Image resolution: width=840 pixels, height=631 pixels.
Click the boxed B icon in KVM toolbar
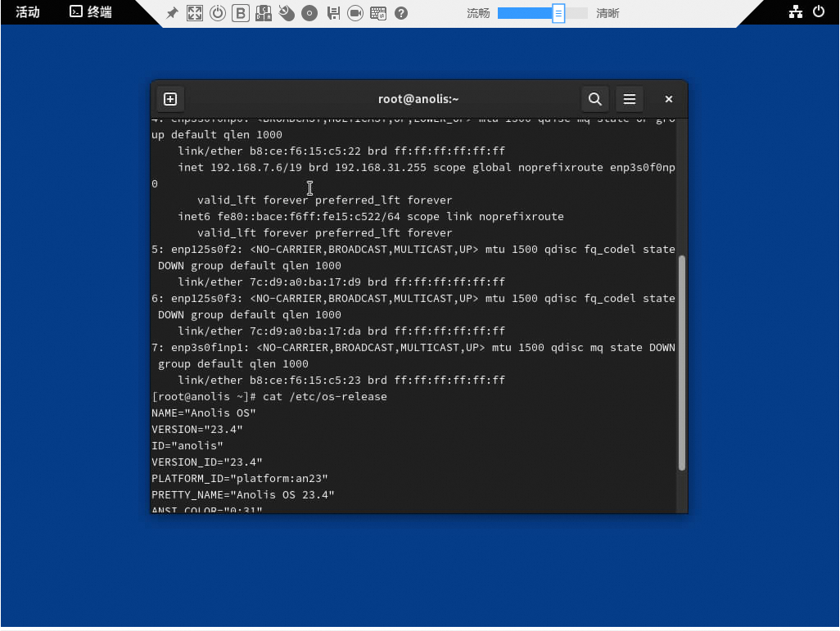coord(241,13)
